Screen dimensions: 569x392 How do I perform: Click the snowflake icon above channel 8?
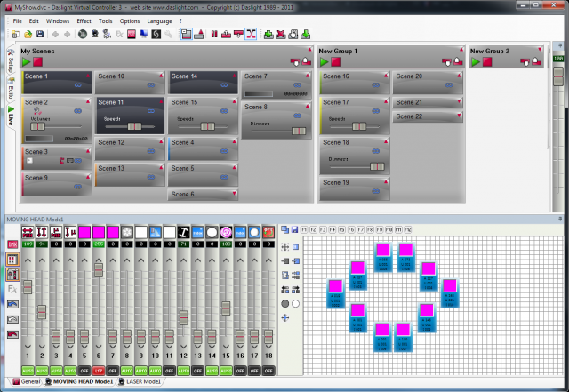click(127, 231)
